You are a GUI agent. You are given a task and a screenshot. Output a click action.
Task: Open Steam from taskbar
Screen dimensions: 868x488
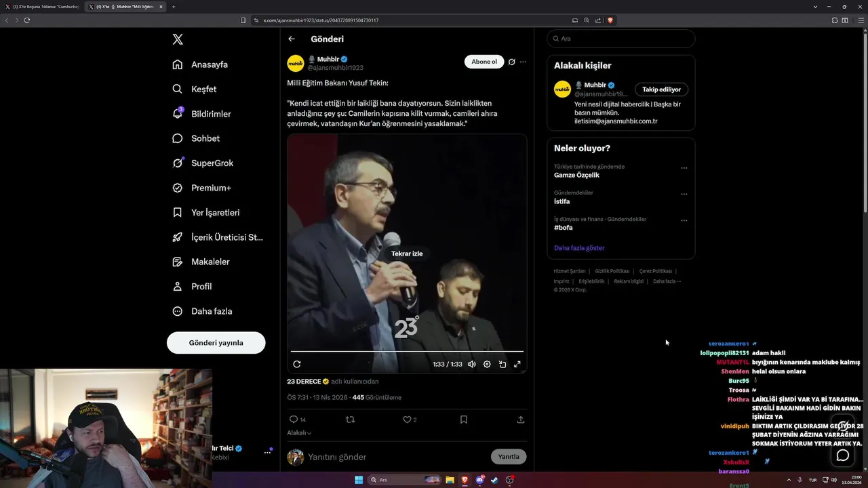click(x=494, y=480)
